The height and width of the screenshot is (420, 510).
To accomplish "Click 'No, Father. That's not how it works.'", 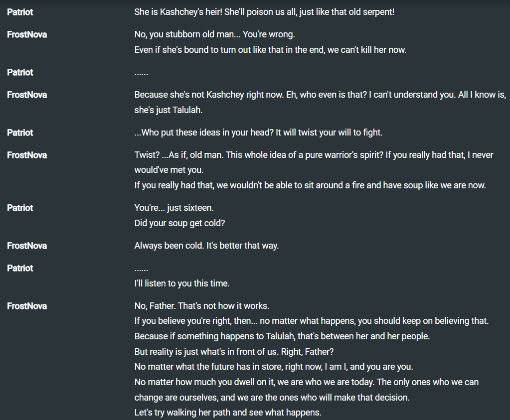I will 202,306.
